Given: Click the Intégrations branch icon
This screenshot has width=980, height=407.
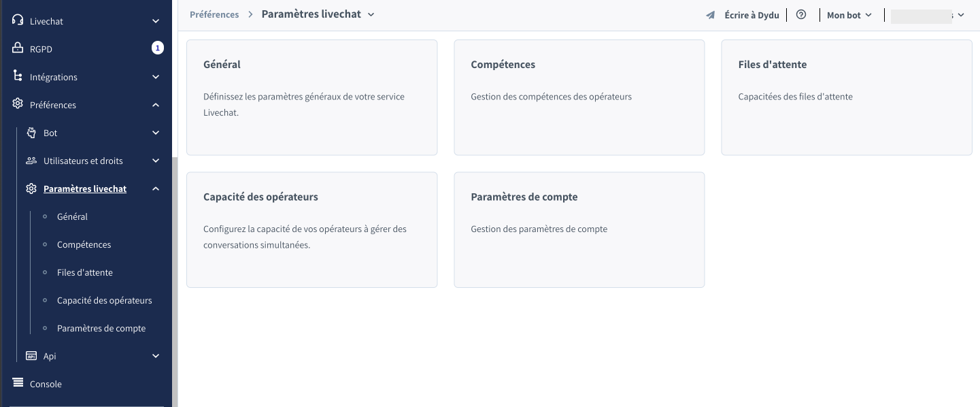Looking at the screenshot, I should point(18,76).
